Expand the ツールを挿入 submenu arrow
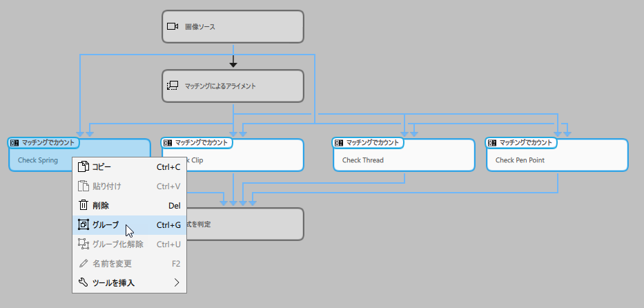 pyautogui.click(x=177, y=282)
